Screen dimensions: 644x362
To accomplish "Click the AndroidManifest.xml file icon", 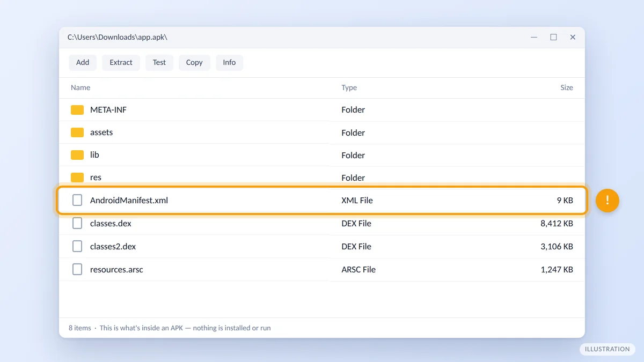I will click(77, 201).
